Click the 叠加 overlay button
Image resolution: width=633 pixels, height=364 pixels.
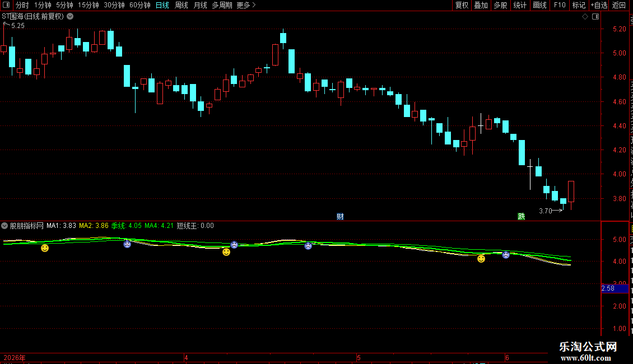(x=481, y=5)
